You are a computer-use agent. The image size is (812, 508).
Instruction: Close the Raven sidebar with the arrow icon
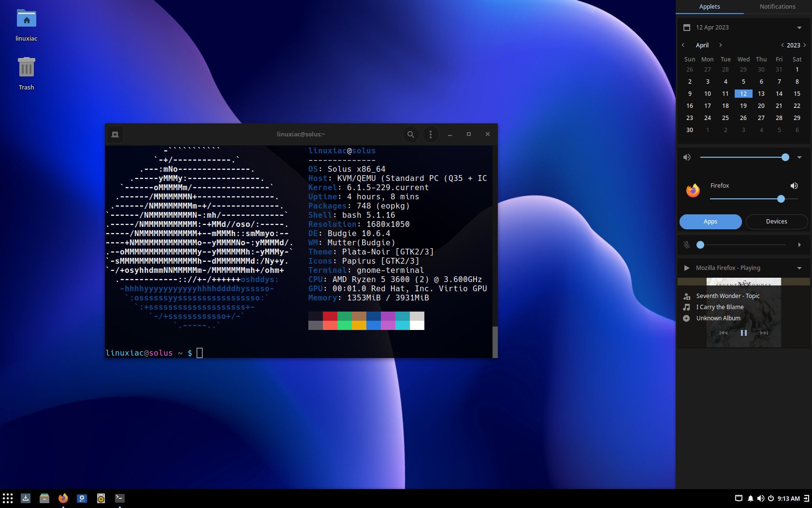[806, 498]
